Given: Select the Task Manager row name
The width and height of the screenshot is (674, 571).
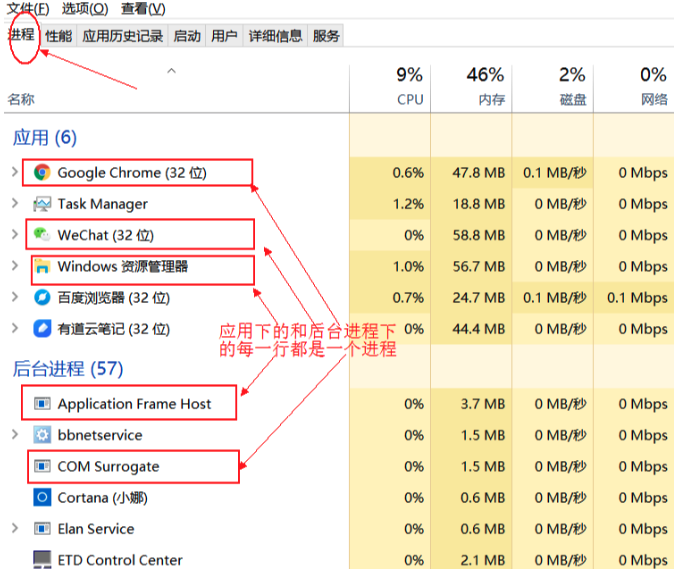Looking at the screenshot, I should coord(102,204).
